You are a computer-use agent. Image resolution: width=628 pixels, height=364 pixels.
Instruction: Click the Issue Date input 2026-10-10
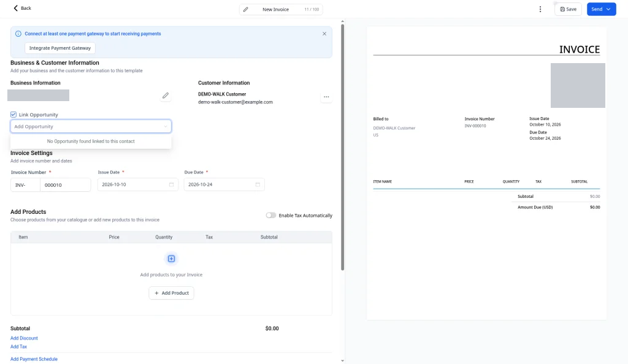click(x=138, y=184)
